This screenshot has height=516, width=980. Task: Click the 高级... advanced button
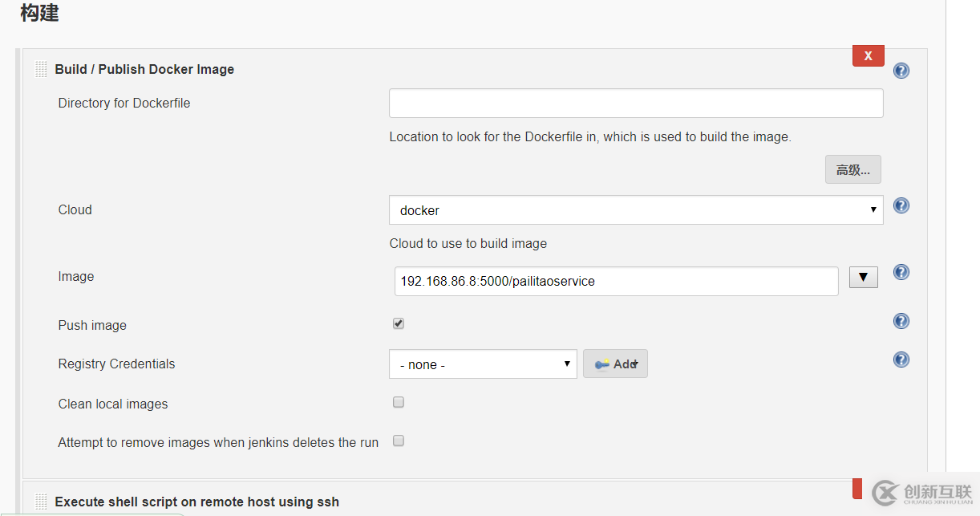(x=852, y=170)
